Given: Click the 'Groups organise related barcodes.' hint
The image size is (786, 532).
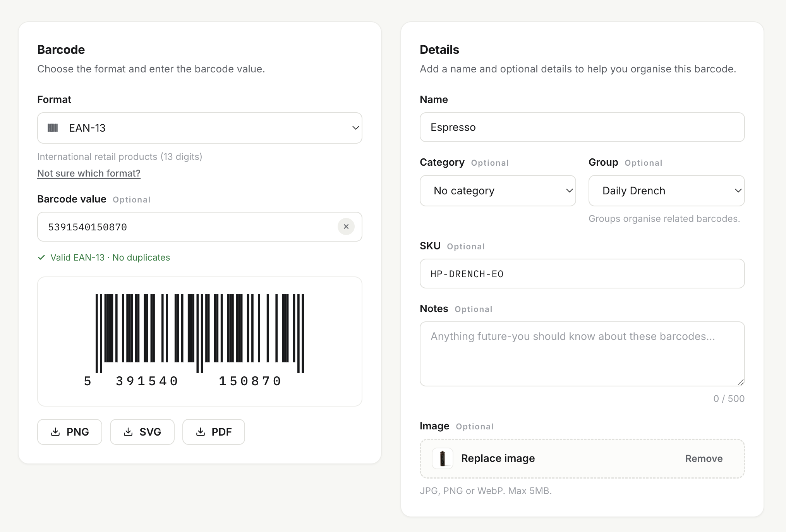Looking at the screenshot, I should pos(664,219).
